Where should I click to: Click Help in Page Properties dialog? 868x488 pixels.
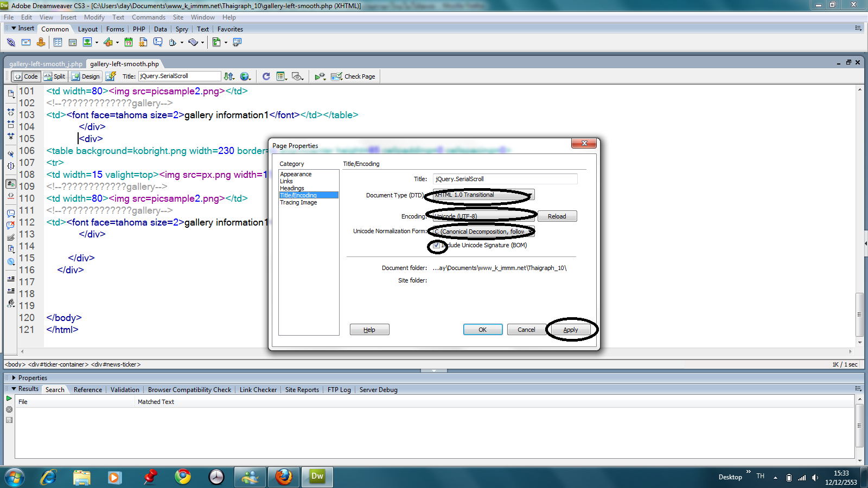tap(369, 330)
